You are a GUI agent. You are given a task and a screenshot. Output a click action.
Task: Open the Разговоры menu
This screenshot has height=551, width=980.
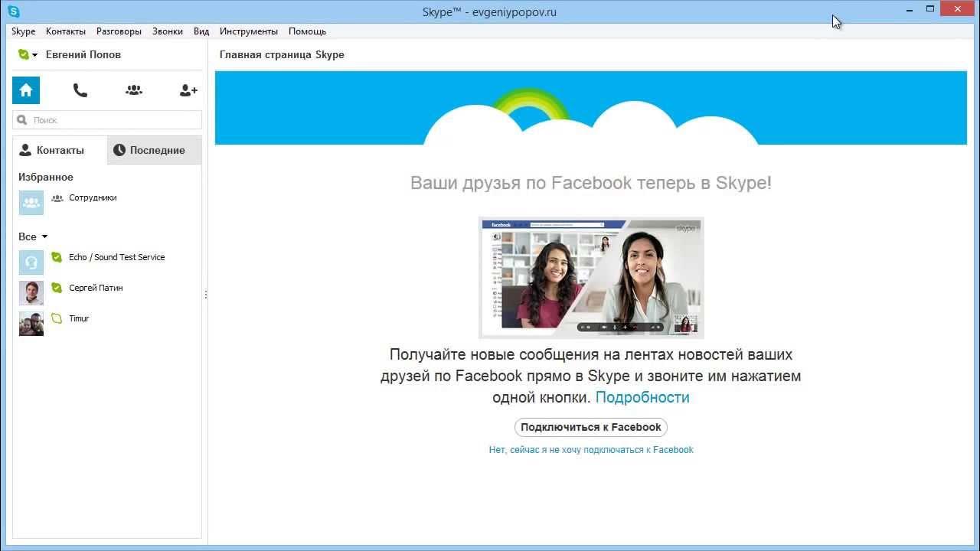click(x=119, y=31)
